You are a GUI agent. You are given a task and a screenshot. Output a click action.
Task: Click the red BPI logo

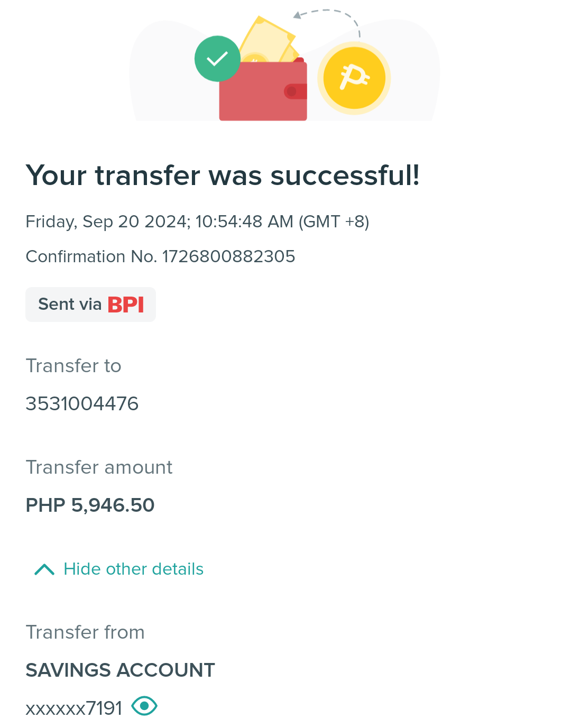tap(126, 305)
